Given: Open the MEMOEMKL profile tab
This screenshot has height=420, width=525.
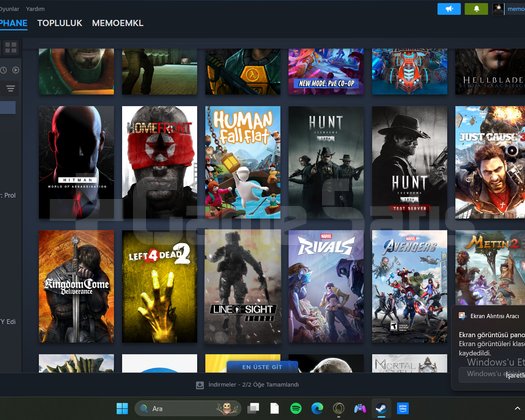Looking at the screenshot, I should coord(118,23).
